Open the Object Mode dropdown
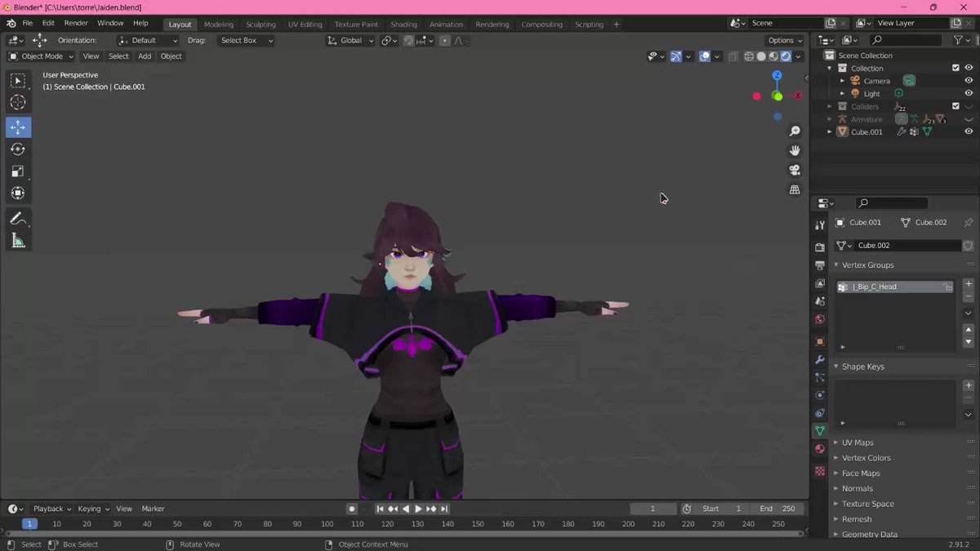The image size is (980, 551). 41,56
